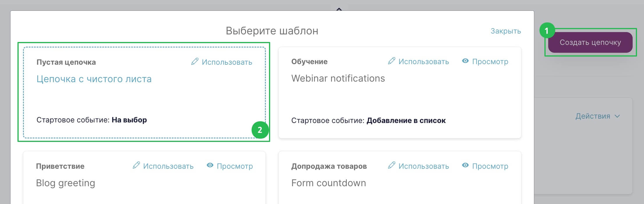Screen dimensions: 644x204
Task: Use the Допродажа товаров template
Action: point(424,166)
